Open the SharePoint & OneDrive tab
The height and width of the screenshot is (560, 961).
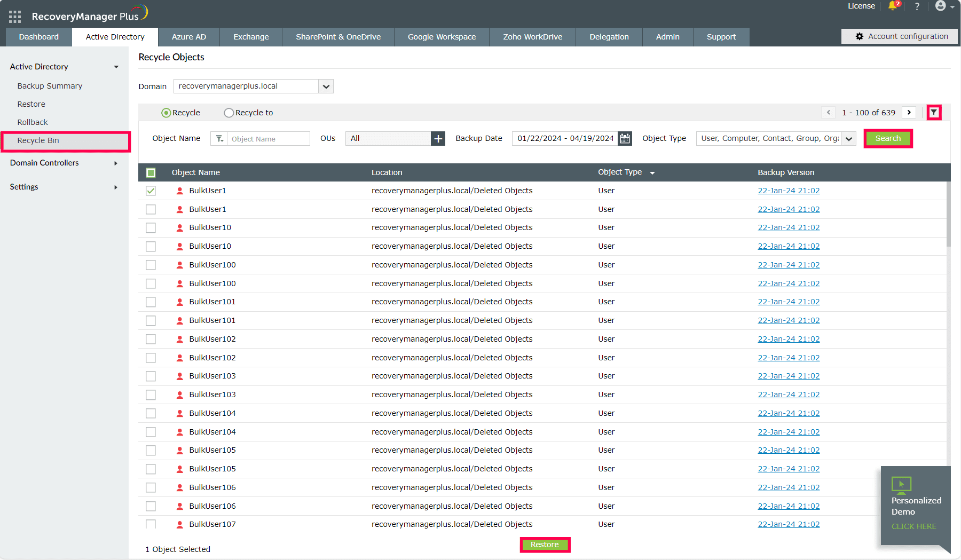[338, 37]
